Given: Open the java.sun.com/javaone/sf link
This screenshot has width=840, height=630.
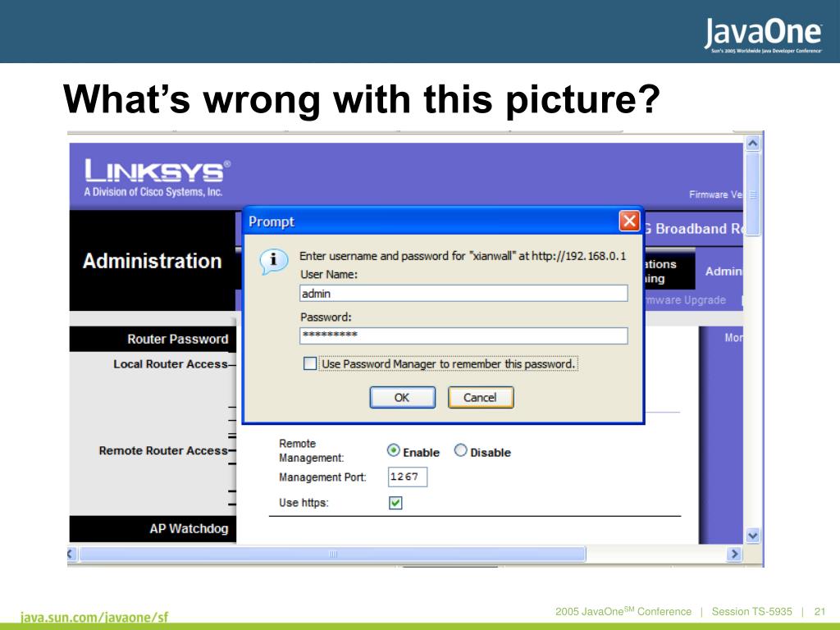Looking at the screenshot, I should coord(94,617).
